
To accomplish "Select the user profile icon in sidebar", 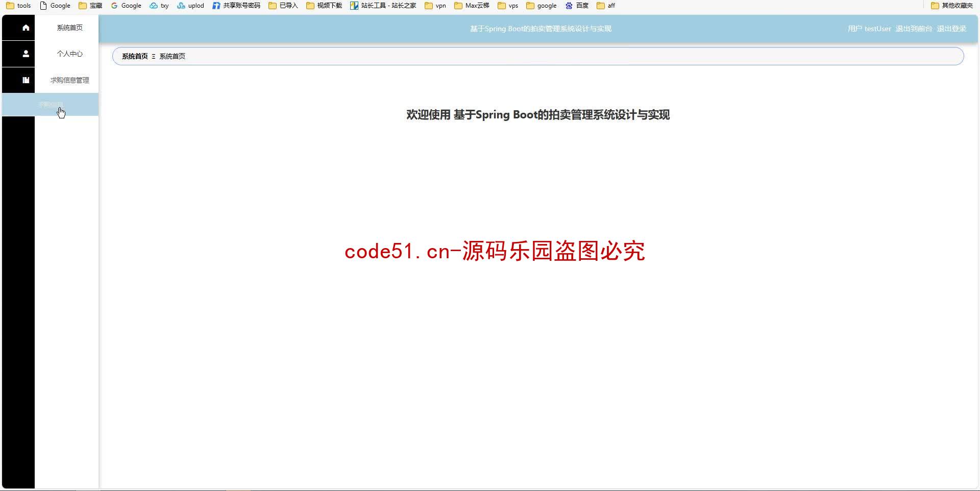I will (x=26, y=54).
